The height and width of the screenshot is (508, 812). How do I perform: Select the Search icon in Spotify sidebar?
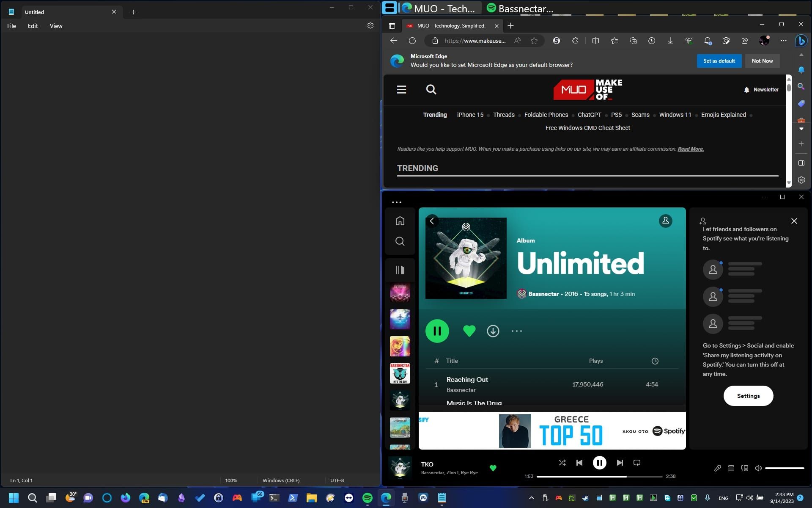(400, 241)
